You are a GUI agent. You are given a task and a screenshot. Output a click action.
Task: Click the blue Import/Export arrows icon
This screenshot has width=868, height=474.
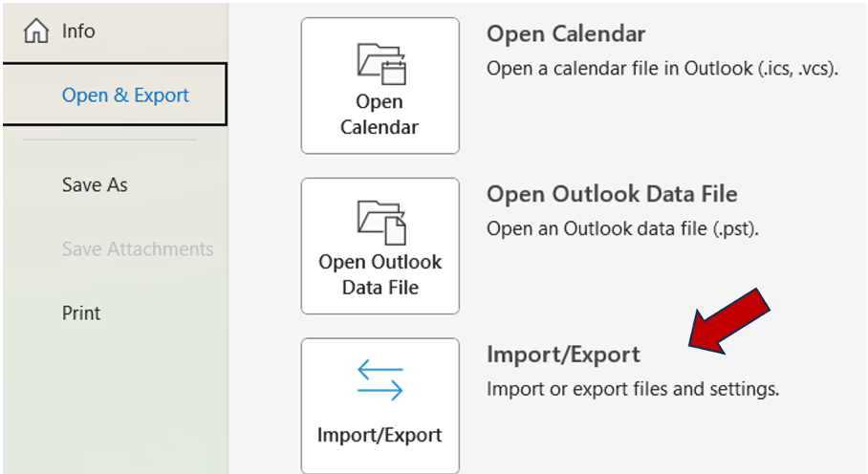click(x=380, y=380)
